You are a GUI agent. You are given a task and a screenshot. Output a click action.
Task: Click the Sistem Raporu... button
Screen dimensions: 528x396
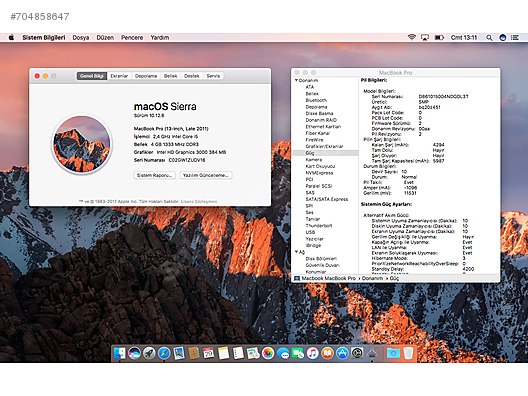point(155,175)
